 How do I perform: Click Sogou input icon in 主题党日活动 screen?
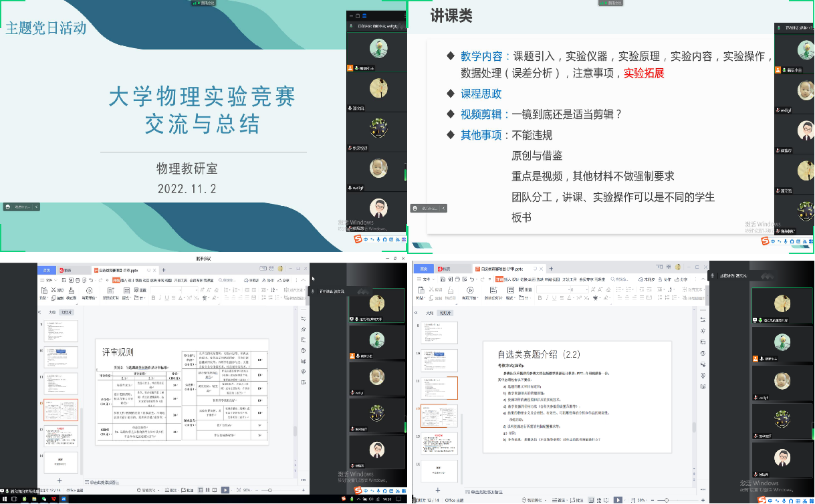point(357,239)
